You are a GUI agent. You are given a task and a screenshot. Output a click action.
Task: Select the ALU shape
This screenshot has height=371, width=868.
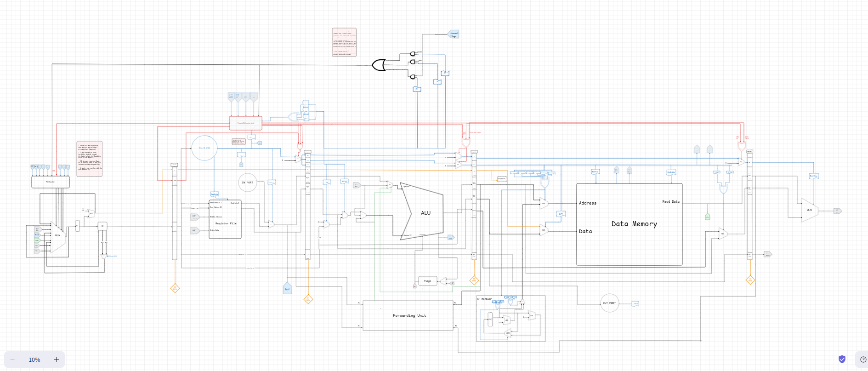coord(422,211)
